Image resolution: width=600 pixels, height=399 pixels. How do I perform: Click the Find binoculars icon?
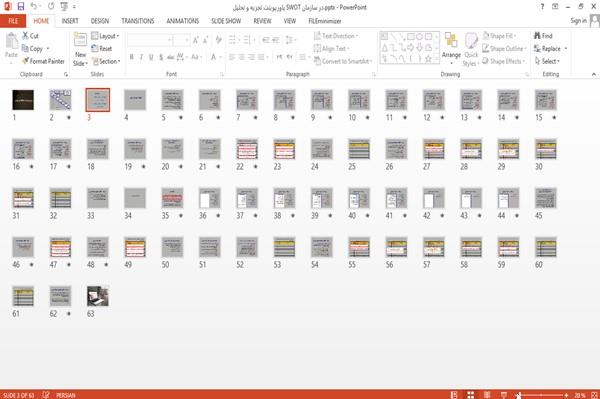537,36
